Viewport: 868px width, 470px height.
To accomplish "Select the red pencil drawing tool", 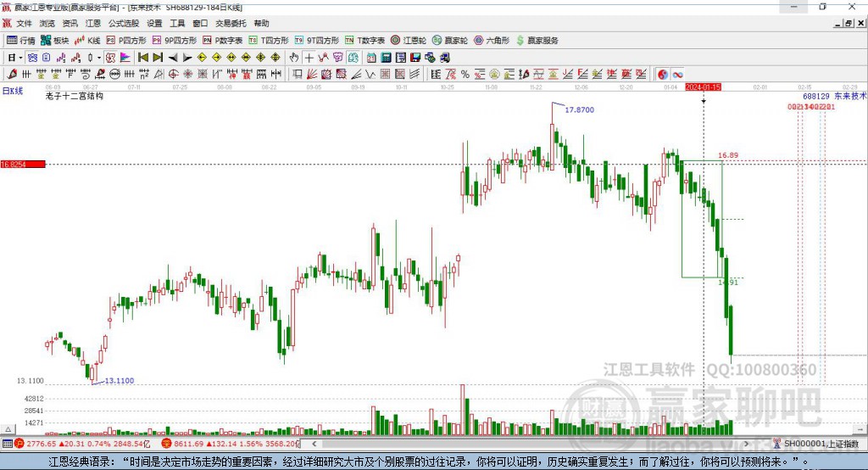I will (12, 75).
